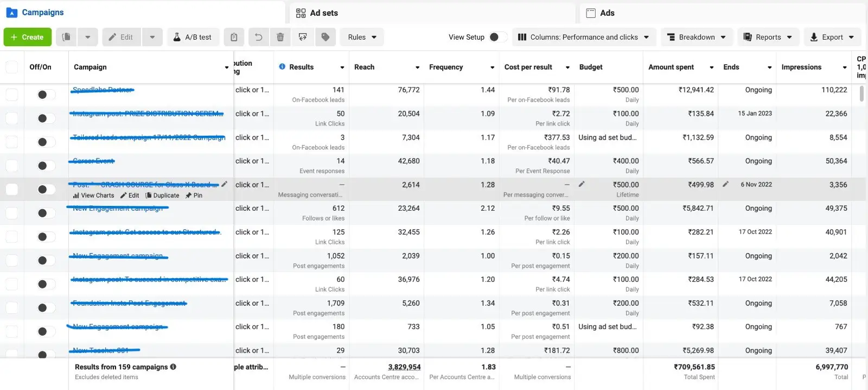
Task: Open the Columns: Performance and clicks dropdown
Action: (x=584, y=37)
